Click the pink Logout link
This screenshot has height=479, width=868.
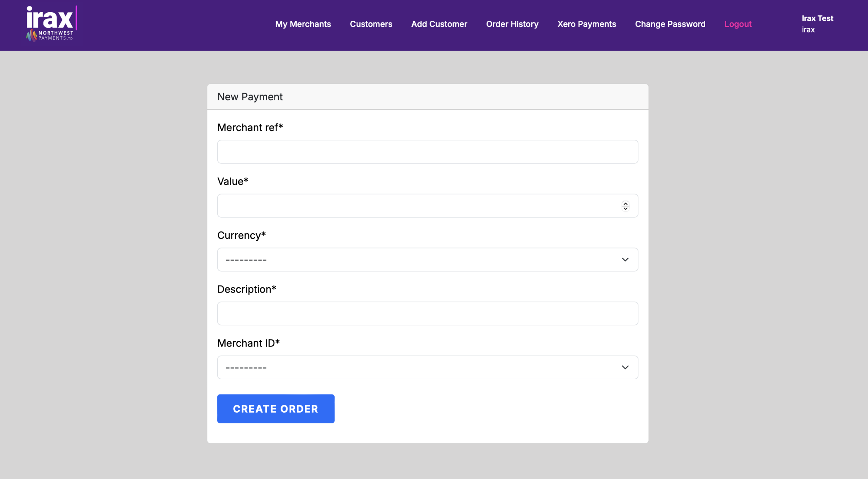(x=738, y=24)
